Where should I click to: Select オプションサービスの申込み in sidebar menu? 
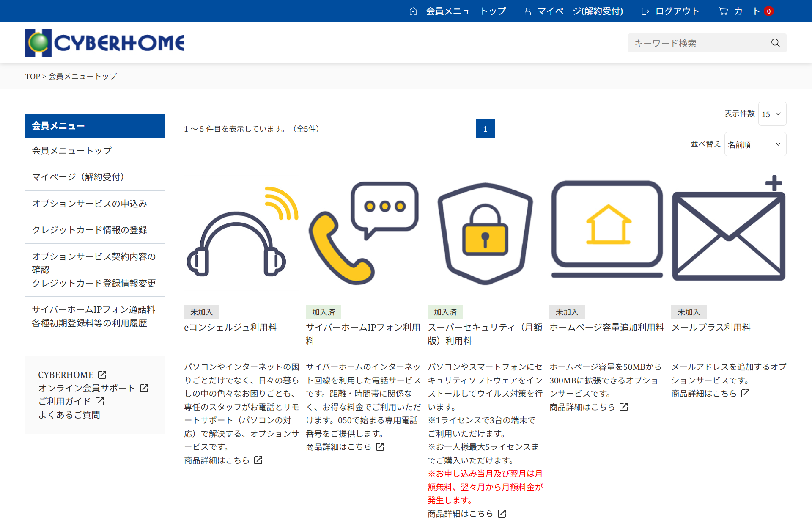(89, 204)
